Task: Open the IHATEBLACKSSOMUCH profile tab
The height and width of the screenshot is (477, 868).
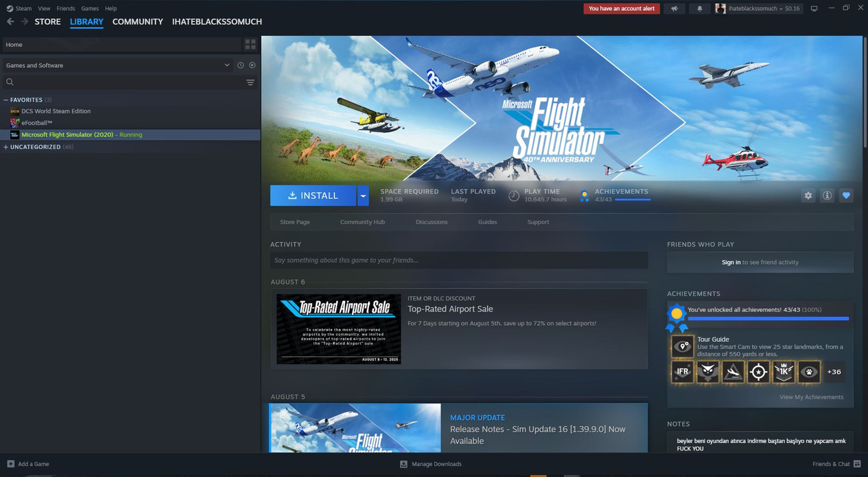Action: (217, 22)
